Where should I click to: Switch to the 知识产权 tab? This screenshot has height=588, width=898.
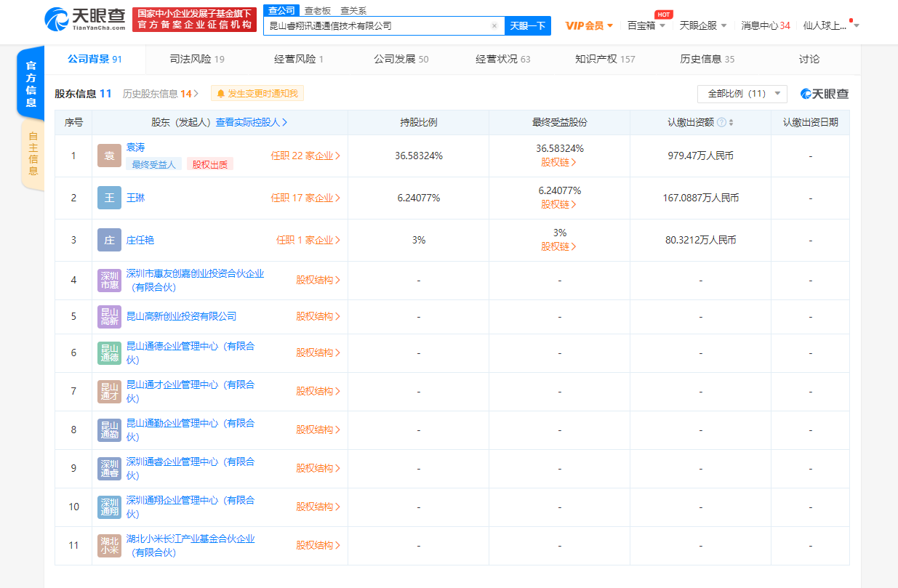[605, 59]
